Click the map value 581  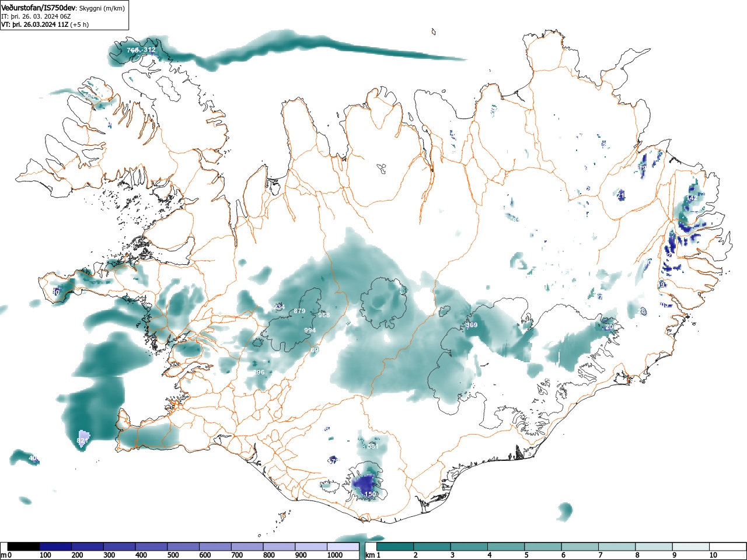[x=373, y=446]
